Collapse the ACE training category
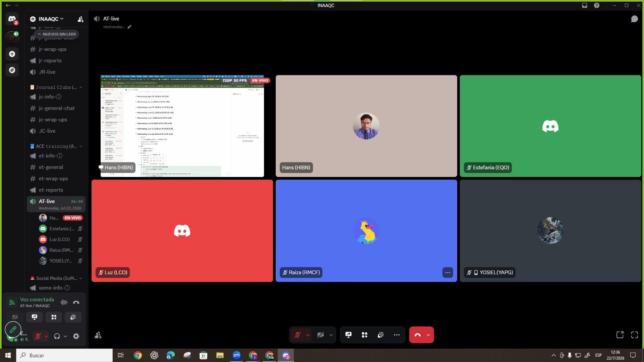 coord(56,146)
